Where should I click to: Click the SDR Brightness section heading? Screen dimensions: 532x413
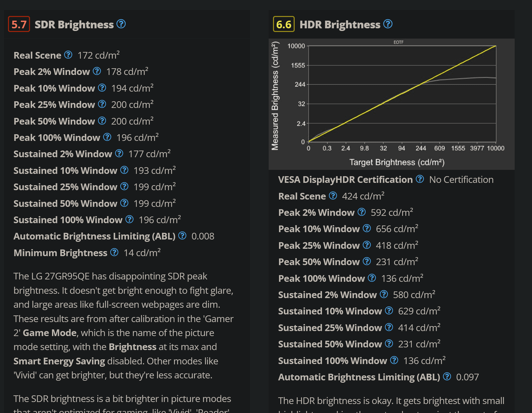tap(74, 24)
